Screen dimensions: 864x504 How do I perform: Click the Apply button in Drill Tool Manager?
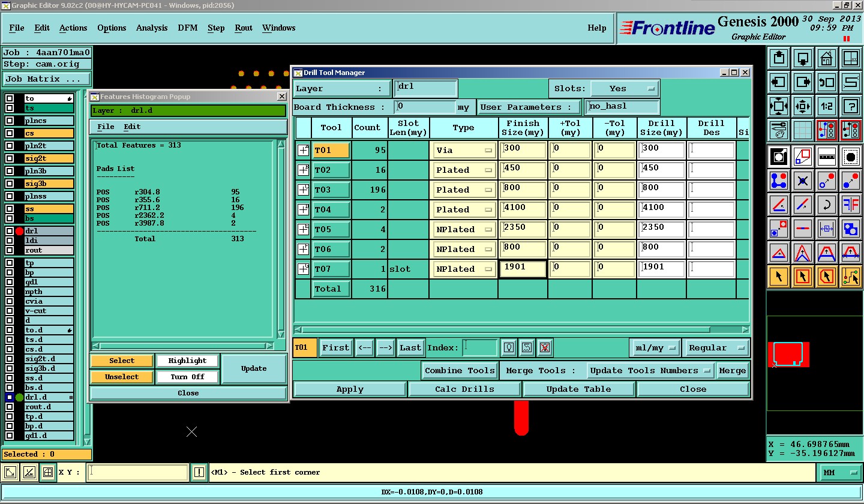click(350, 389)
